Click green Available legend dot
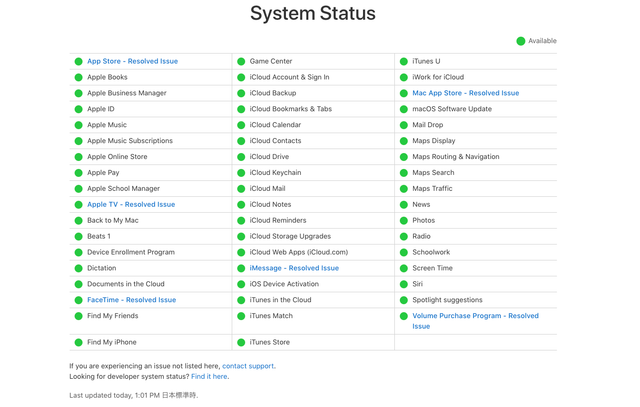This screenshot has width=640, height=407. (520, 41)
